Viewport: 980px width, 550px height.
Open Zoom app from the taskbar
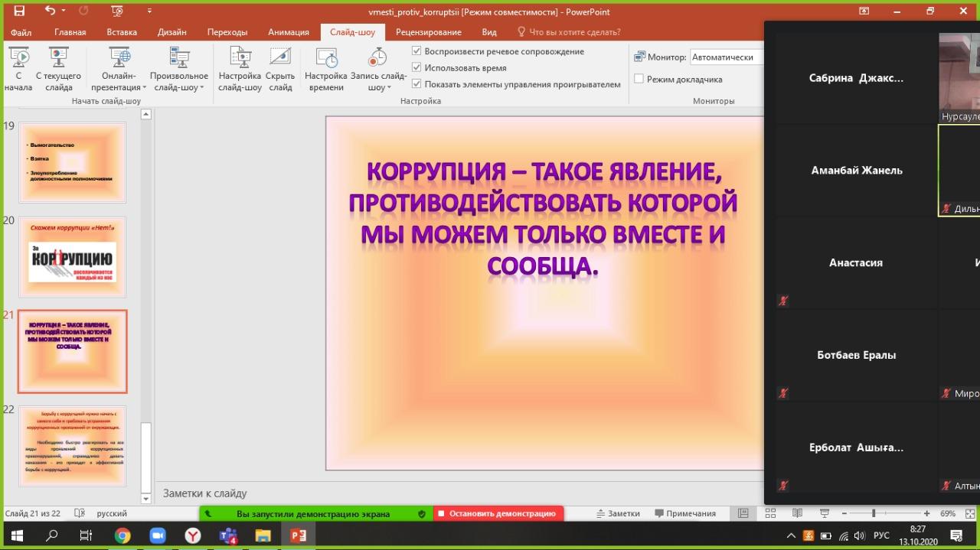pos(158,535)
